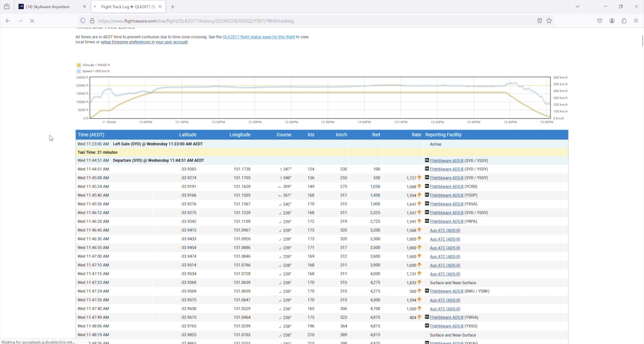The image size is (644, 344).
Task: Click FlightAware ADS-B (YCRD) facility link
Action: pos(446,186)
